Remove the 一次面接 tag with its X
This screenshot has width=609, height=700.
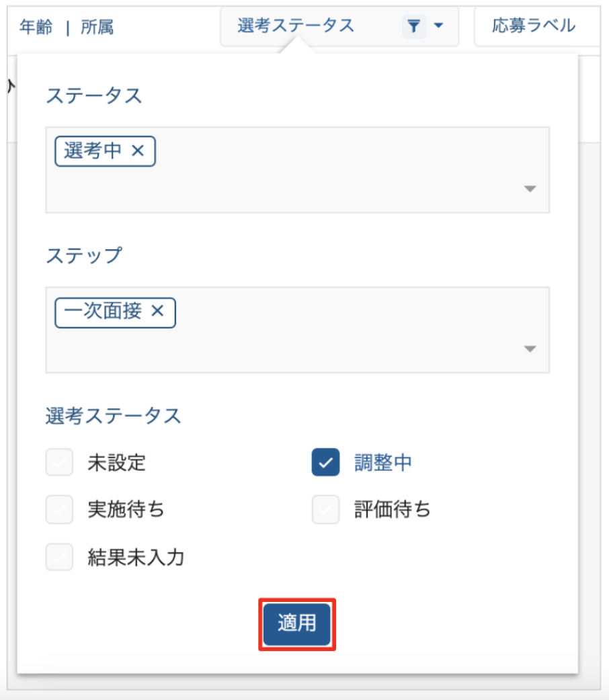pos(157,311)
